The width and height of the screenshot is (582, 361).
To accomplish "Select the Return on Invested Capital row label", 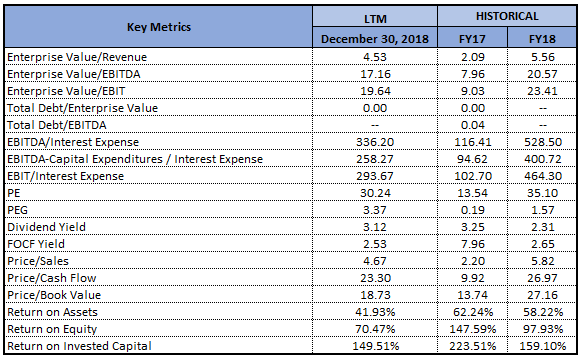I will coord(79,346).
